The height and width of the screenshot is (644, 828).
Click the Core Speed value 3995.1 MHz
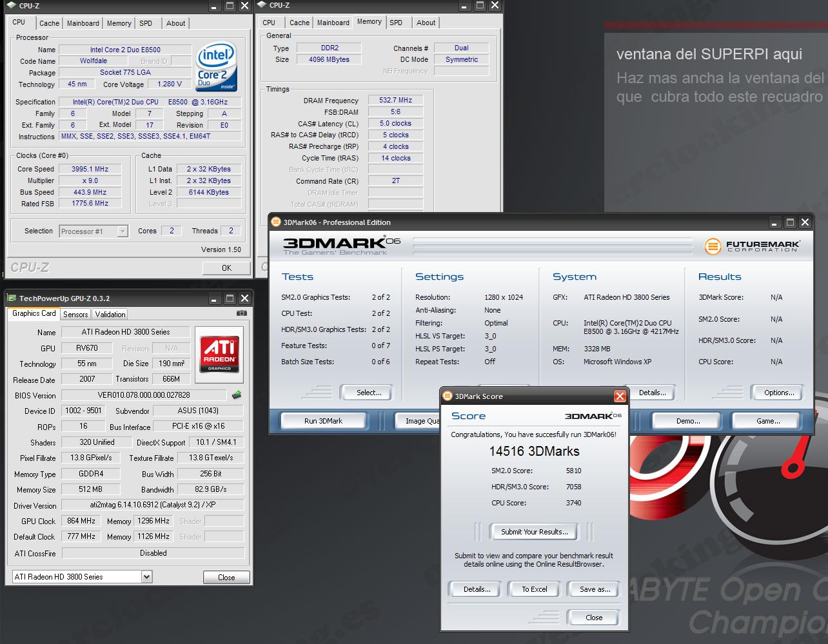(x=90, y=169)
